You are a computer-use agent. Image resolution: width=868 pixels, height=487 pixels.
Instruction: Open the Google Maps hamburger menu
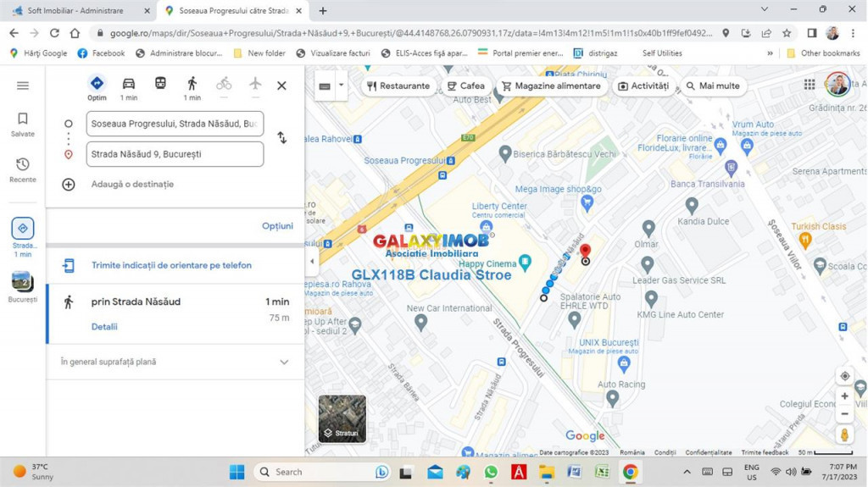23,86
